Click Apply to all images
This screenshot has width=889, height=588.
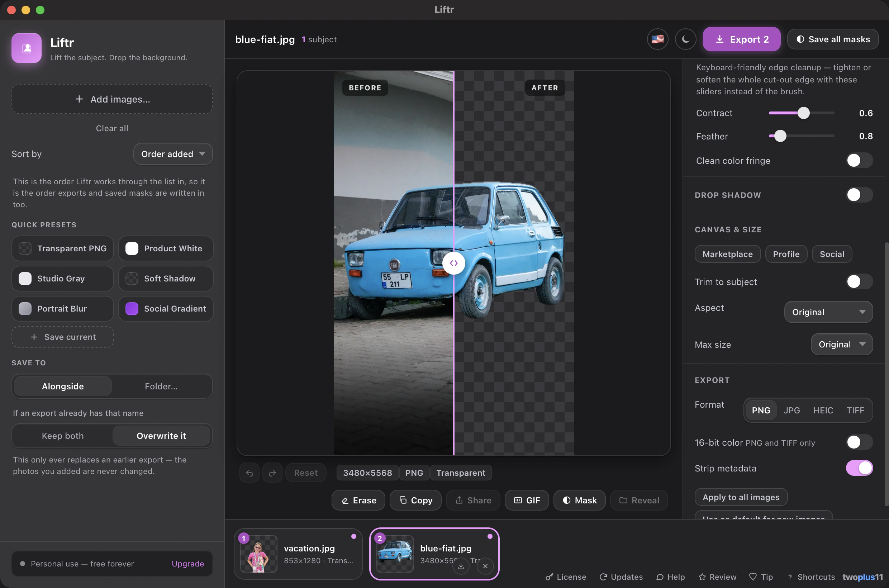pyautogui.click(x=741, y=497)
